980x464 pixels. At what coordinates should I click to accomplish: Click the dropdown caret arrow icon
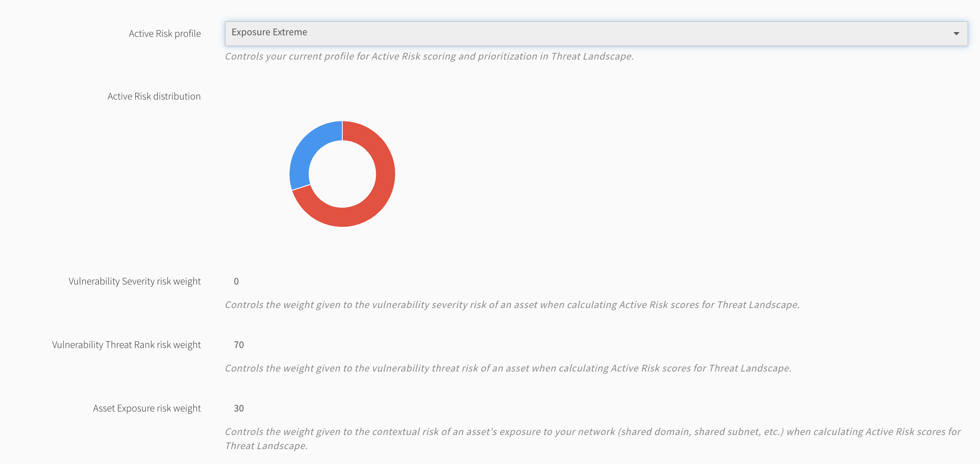[956, 34]
